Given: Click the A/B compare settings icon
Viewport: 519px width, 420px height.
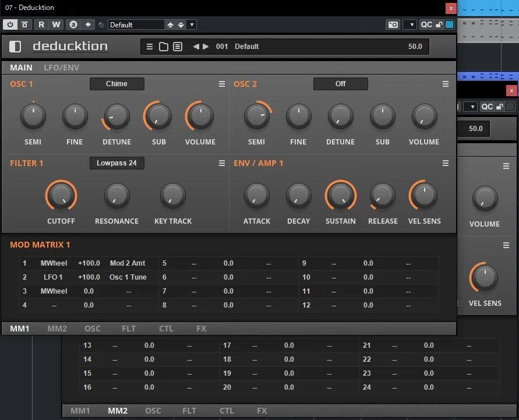Looking at the screenshot, I should [73, 24].
